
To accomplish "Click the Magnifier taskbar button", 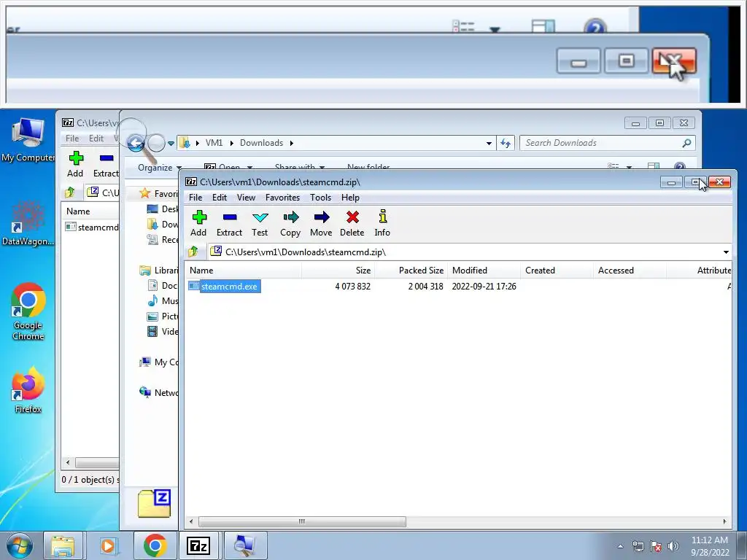I will click(245, 545).
